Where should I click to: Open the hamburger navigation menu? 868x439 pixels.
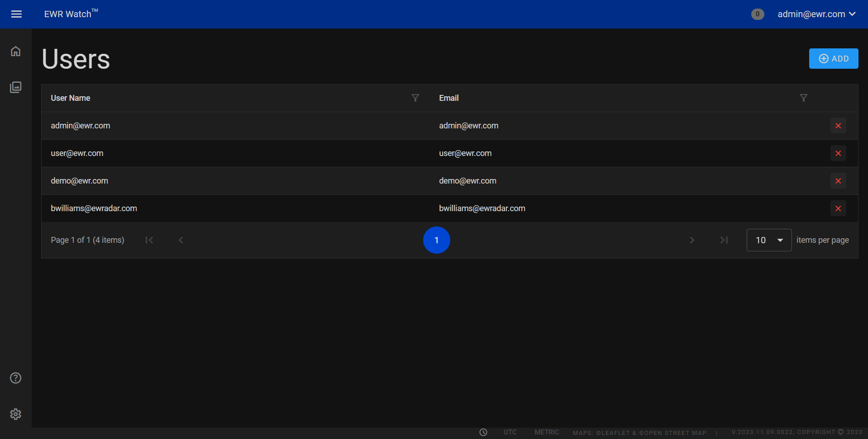pos(16,14)
